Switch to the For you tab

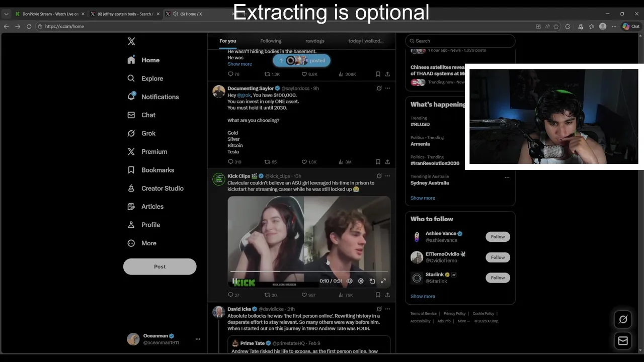(x=227, y=41)
